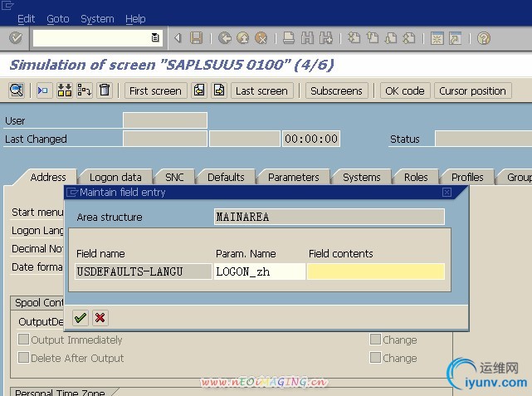The height and width of the screenshot is (396, 532).
Task: Click the green Back arrow icon
Action: [x=225, y=38]
